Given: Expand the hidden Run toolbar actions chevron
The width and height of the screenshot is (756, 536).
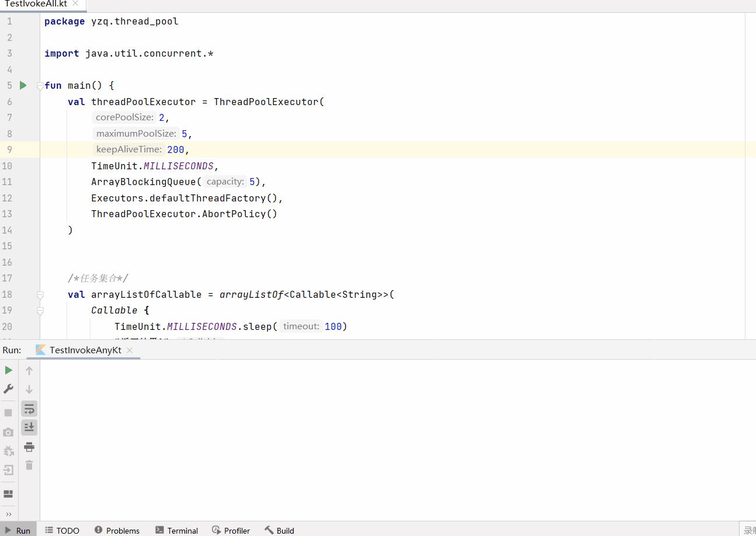Looking at the screenshot, I should [8, 514].
